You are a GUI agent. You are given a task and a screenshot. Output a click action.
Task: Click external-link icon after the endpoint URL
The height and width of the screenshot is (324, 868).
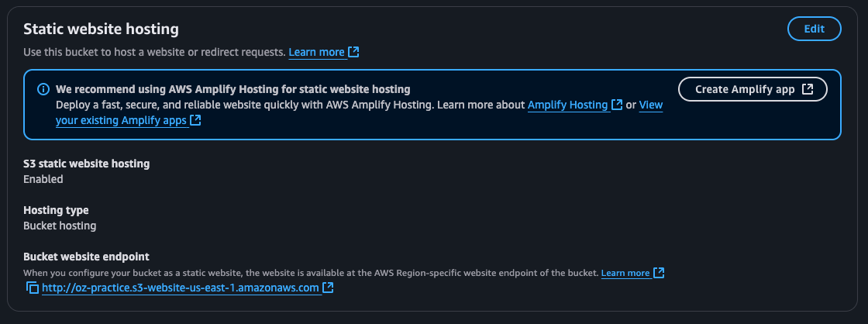(x=328, y=288)
